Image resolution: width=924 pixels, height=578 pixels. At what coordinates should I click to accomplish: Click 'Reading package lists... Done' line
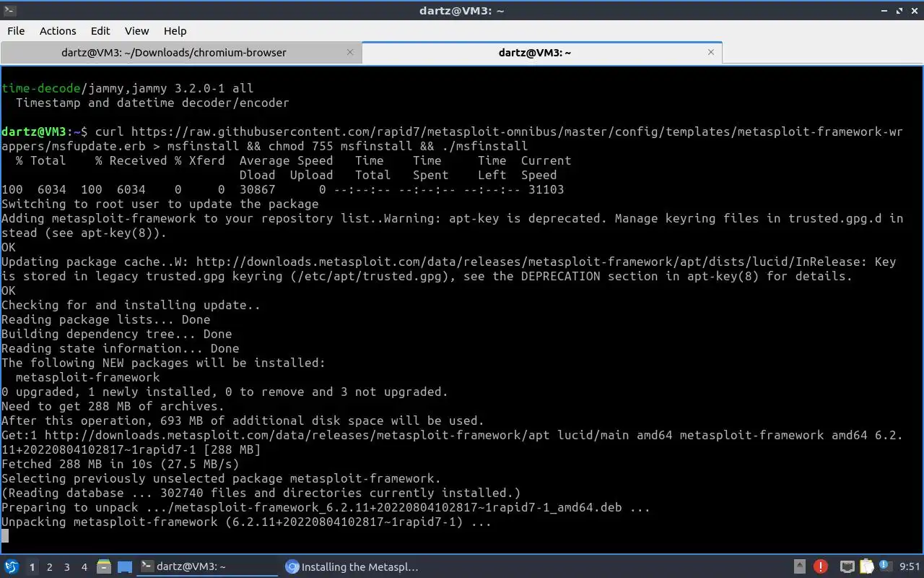[x=105, y=319]
